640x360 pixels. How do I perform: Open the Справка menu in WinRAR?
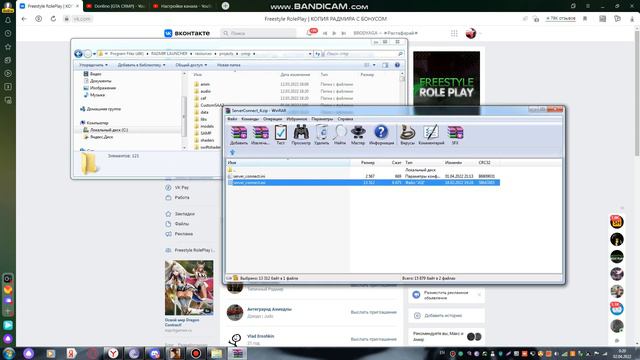345,119
